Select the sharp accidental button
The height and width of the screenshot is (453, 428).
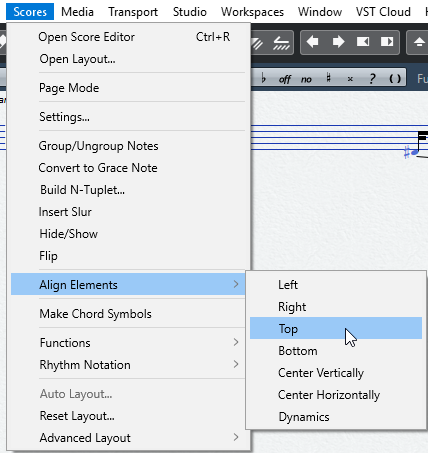[x=328, y=79]
